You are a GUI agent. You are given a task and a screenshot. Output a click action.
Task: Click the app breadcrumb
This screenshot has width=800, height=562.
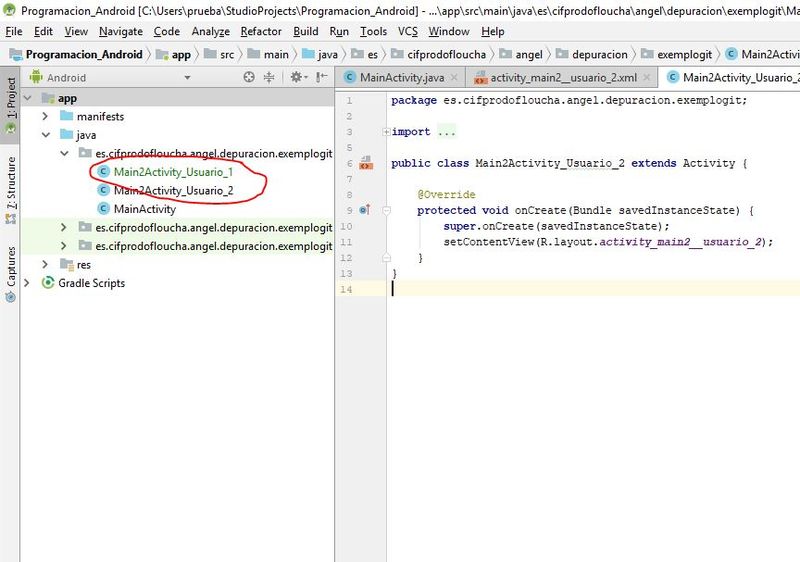point(174,54)
